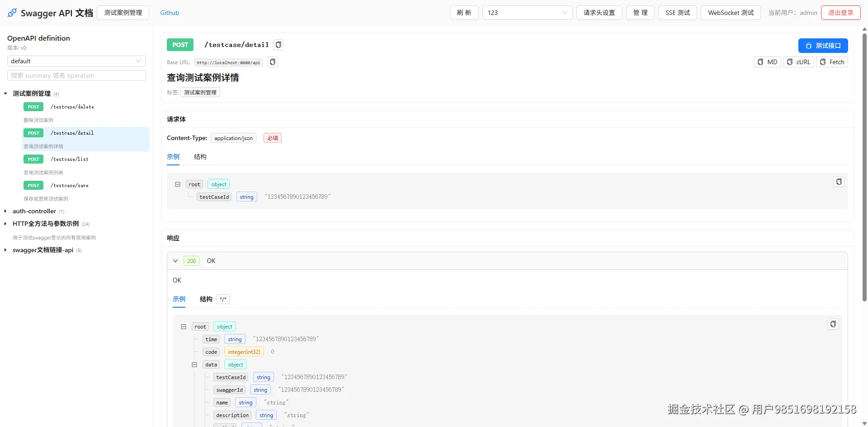The width and height of the screenshot is (868, 427).
Task: Open the default definition dropdown
Action: [x=76, y=61]
